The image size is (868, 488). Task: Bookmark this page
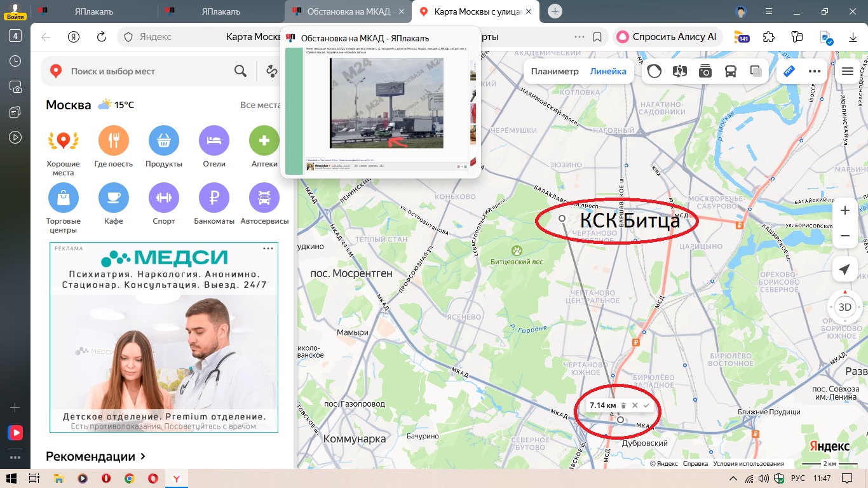[597, 37]
